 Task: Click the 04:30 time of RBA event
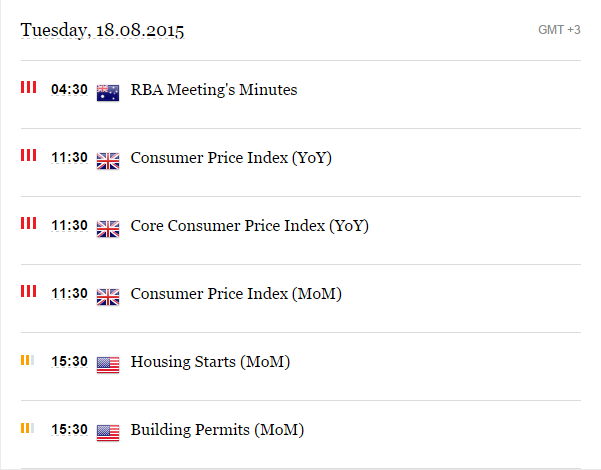click(69, 89)
